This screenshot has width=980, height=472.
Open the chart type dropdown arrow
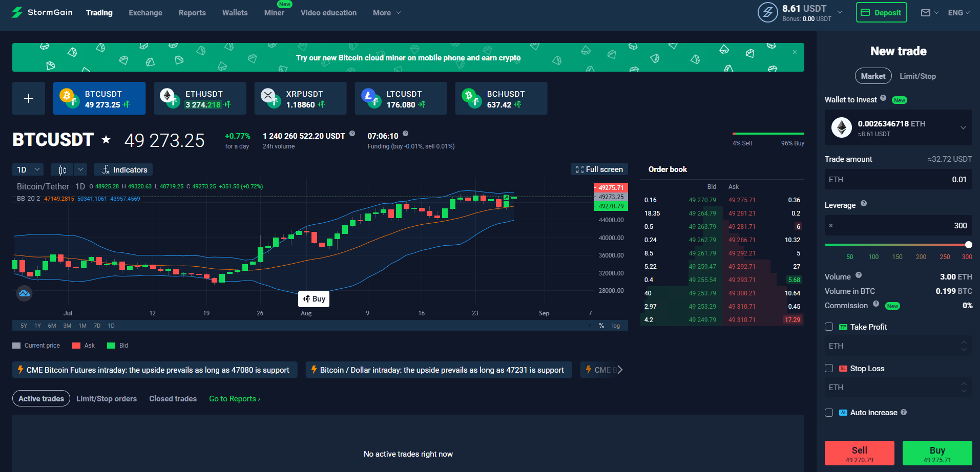point(80,169)
